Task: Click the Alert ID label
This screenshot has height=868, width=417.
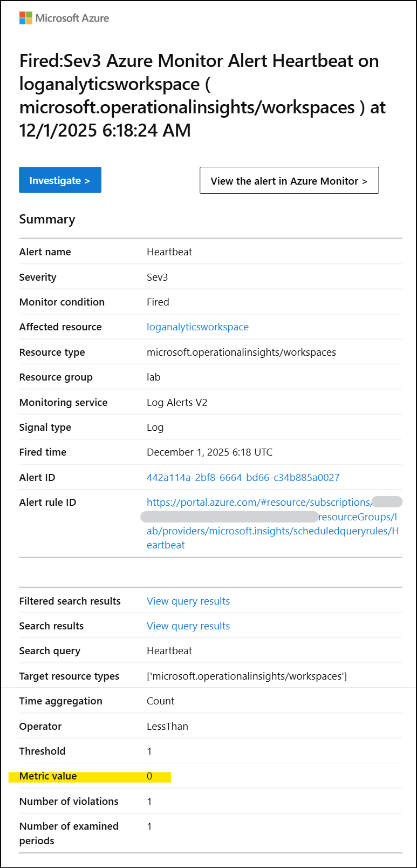Action: [x=37, y=478]
